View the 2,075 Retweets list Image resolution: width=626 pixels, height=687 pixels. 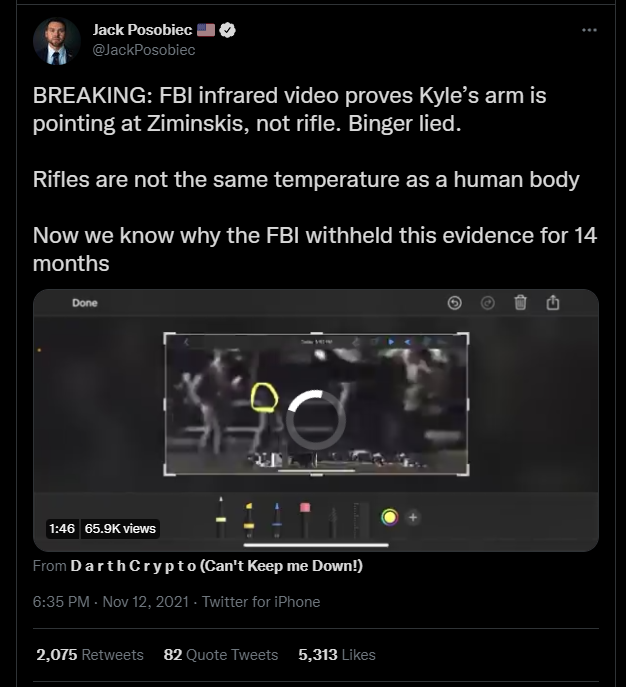tap(90, 655)
